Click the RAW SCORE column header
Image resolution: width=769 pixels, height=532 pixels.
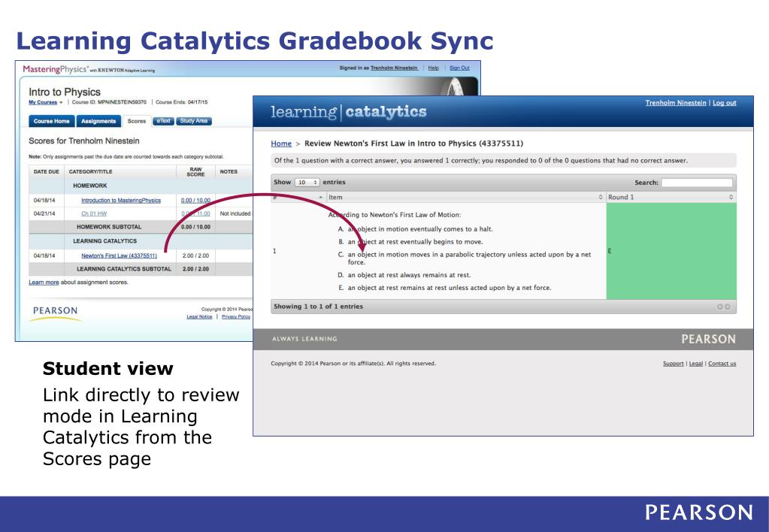tap(195, 171)
